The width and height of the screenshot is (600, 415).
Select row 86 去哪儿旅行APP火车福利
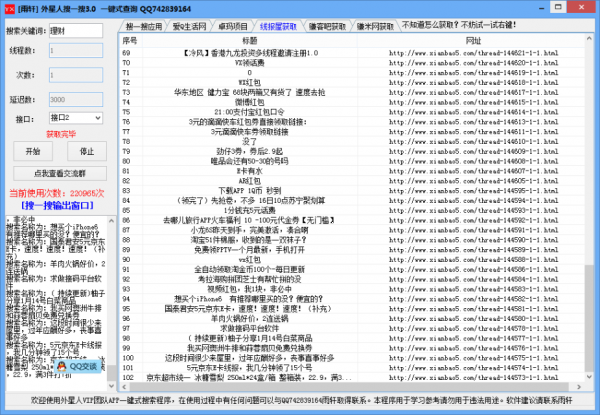point(352,220)
